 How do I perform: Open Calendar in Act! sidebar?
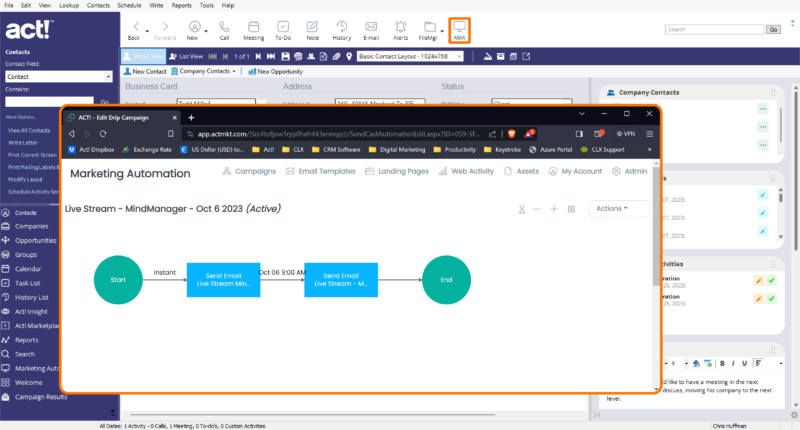(x=28, y=269)
